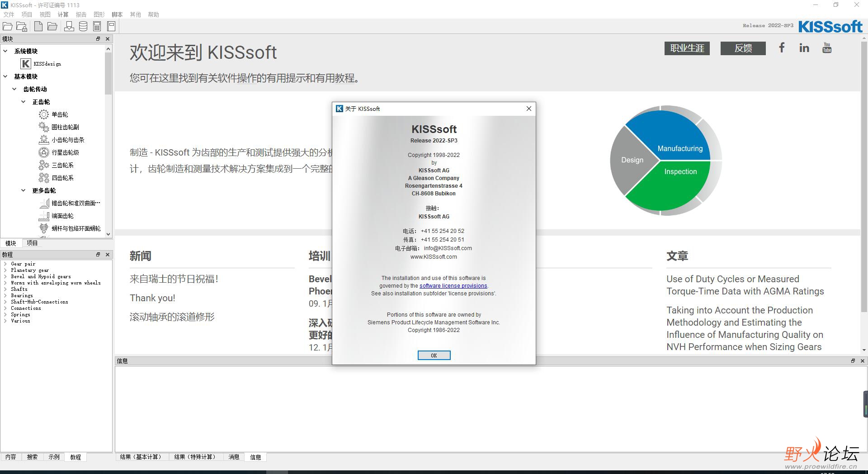Switch to the 消息 tab
Viewport: 868px width, 474px height.
(234, 457)
